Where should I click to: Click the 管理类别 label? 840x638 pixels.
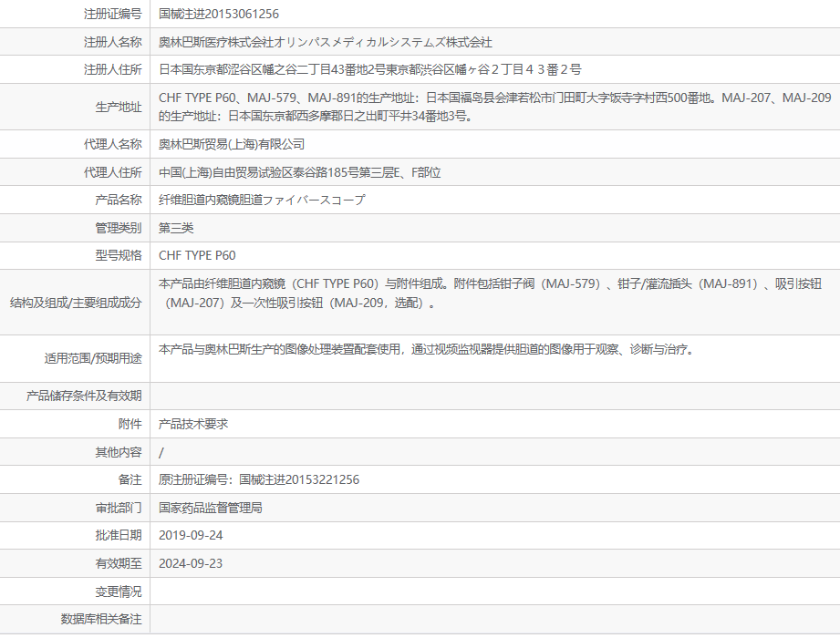(x=119, y=228)
